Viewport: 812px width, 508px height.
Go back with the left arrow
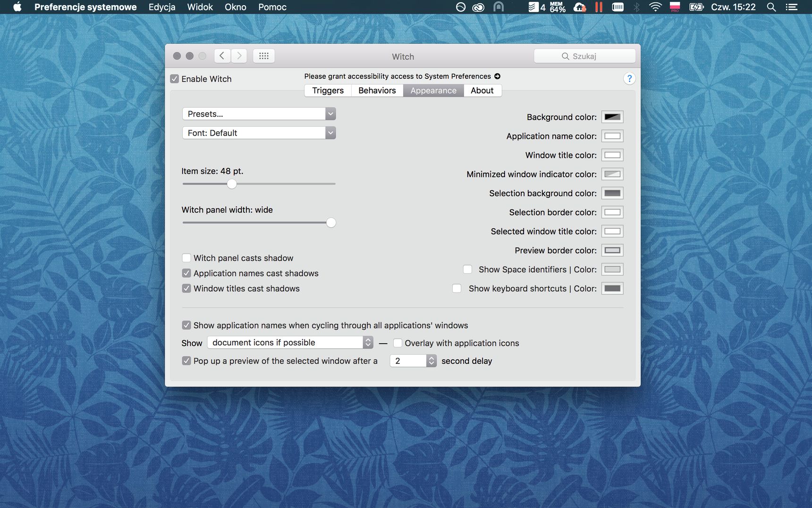click(x=222, y=56)
